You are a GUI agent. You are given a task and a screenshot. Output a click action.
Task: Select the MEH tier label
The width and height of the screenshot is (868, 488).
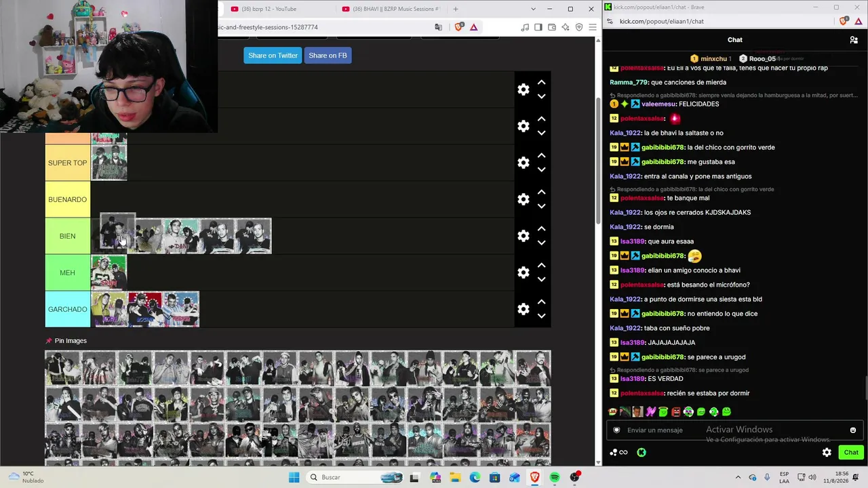(x=68, y=272)
